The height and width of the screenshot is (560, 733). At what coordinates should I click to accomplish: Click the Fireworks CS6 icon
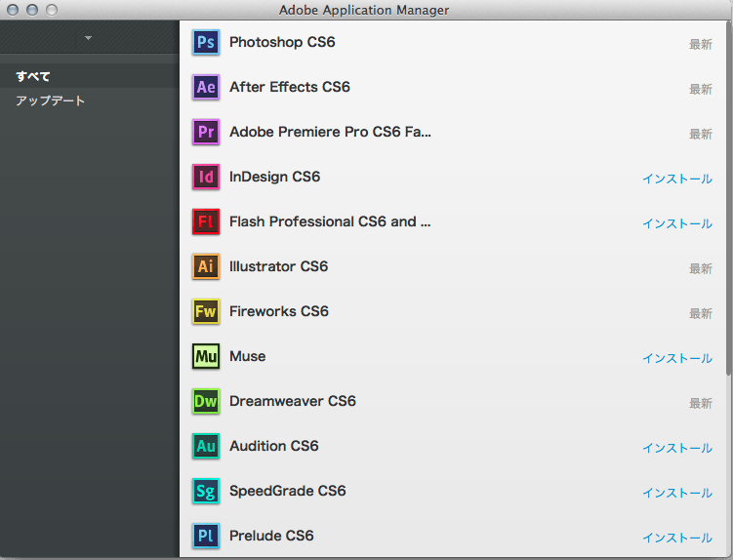pyautogui.click(x=206, y=311)
